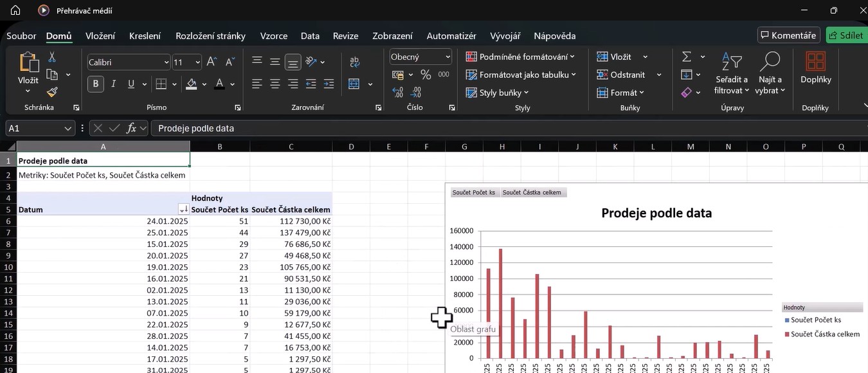
Task: Click the Format Painter brush icon
Action: click(52, 92)
